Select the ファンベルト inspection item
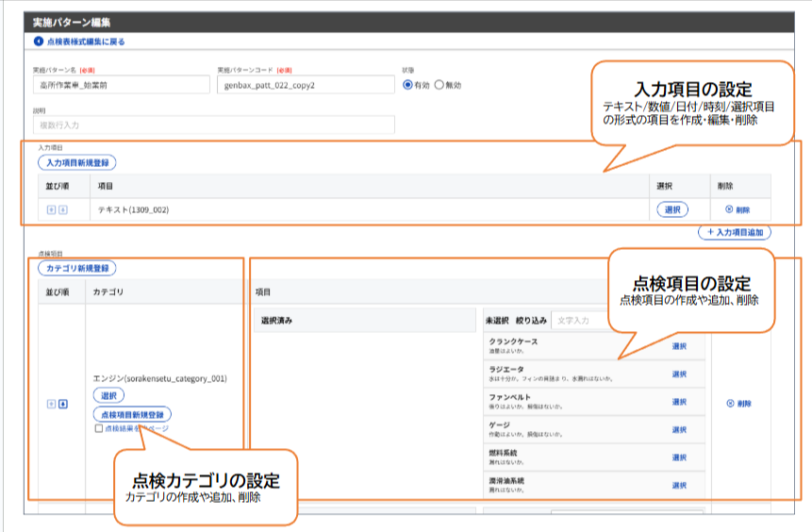The width and height of the screenshot is (812, 532). coord(679,402)
